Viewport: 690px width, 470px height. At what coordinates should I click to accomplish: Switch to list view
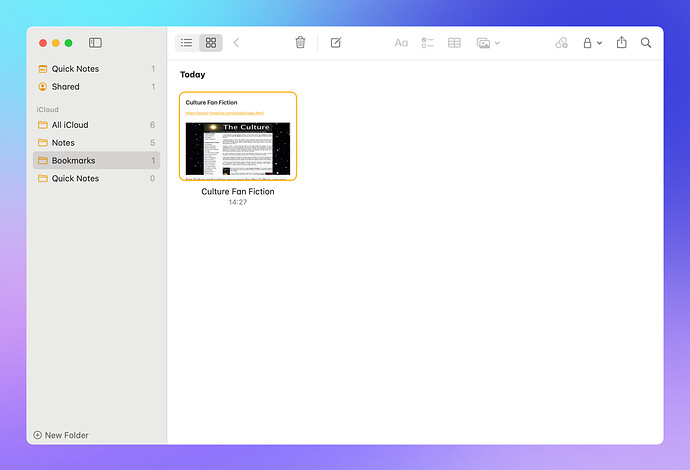click(x=186, y=43)
